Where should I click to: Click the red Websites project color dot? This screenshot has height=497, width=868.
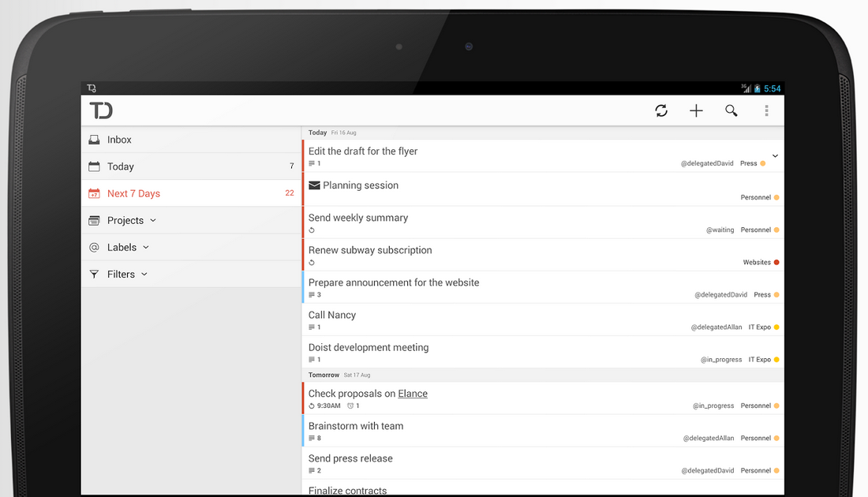776,263
